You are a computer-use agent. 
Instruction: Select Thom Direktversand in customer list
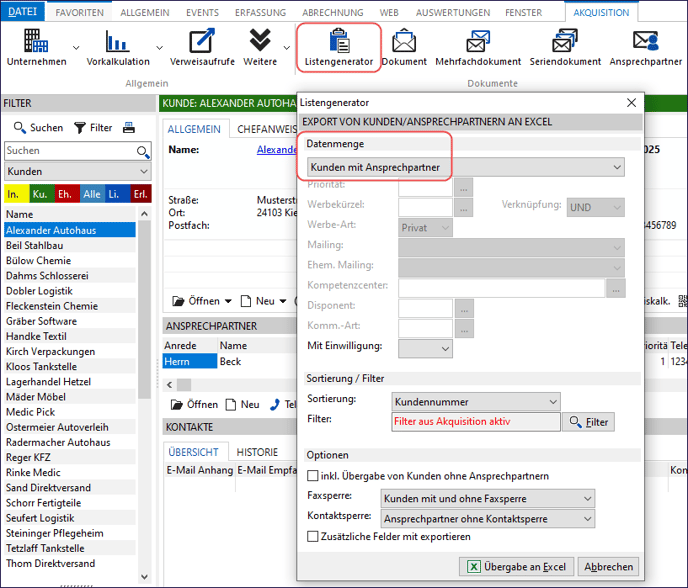tap(70, 563)
